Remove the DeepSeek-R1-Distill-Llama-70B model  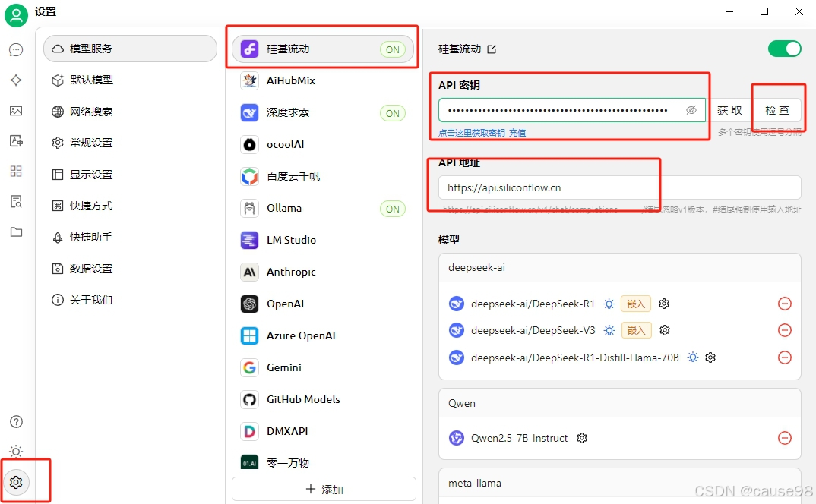pyautogui.click(x=785, y=358)
